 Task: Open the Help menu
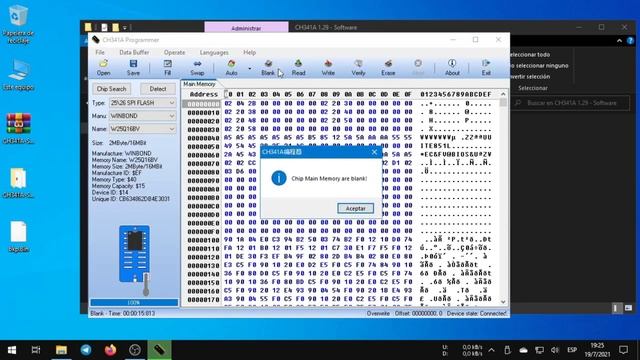click(x=249, y=52)
